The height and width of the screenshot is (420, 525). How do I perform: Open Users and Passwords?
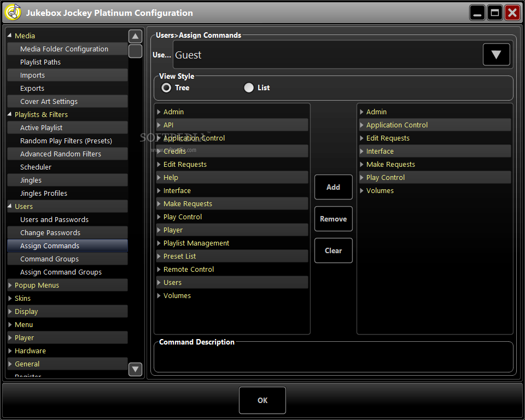[x=67, y=220]
